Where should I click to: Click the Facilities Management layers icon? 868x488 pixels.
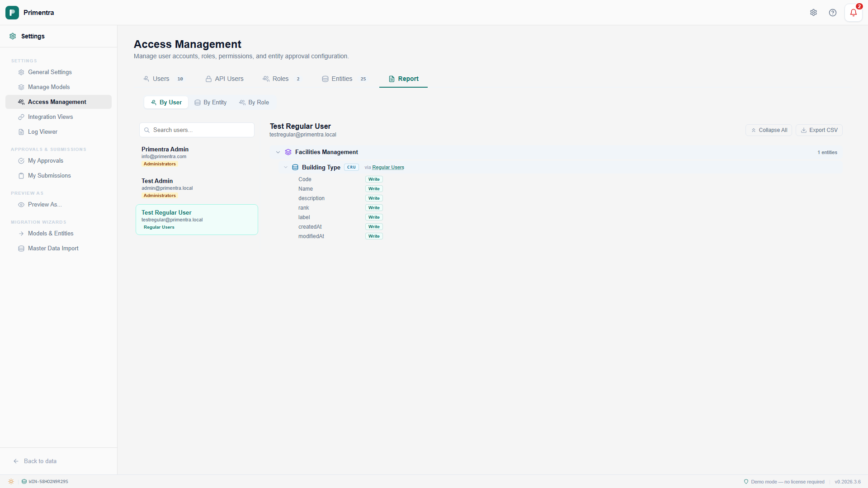tap(288, 152)
